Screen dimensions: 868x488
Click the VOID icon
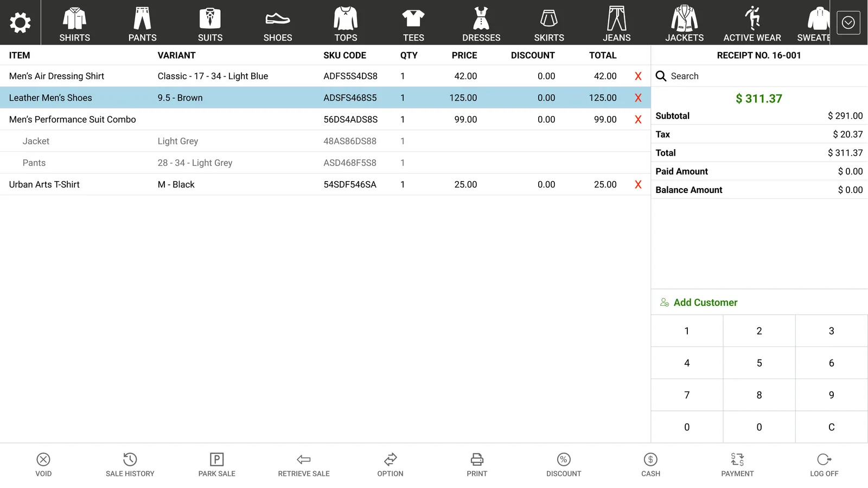click(43, 459)
